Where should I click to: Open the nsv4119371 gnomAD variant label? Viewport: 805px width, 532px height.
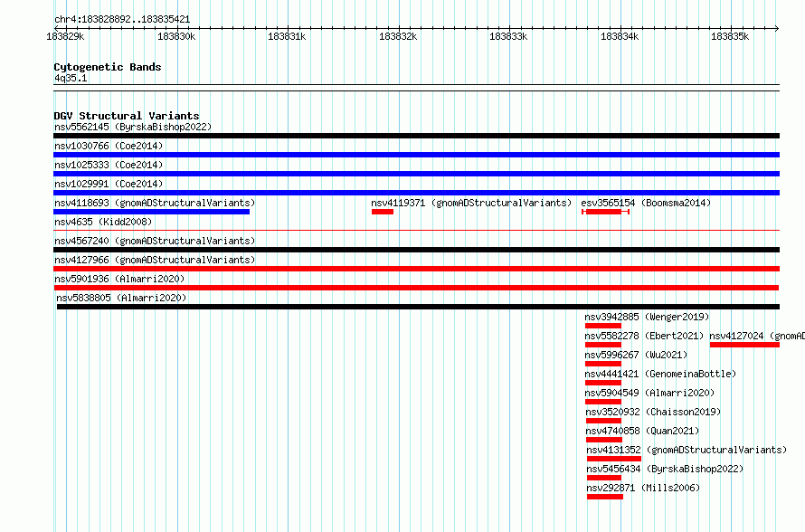point(471,203)
